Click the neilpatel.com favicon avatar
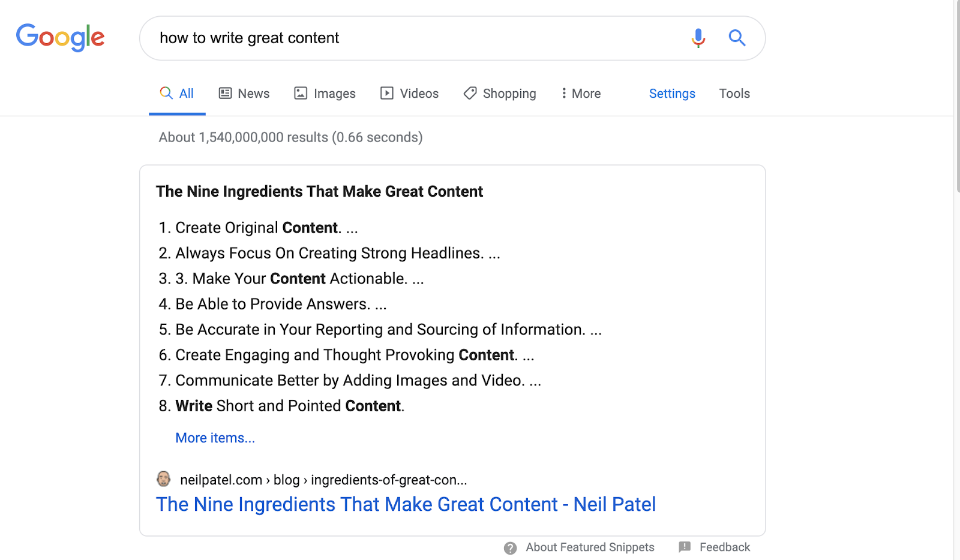Screen dimensions: 960x560 tap(163, 478)
